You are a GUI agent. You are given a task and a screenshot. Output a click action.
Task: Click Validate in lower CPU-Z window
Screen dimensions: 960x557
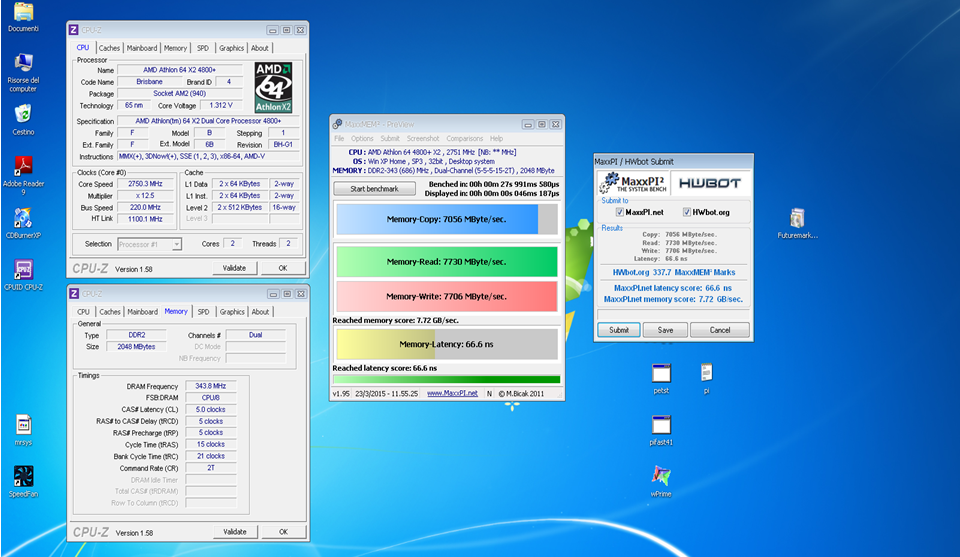pos(235,532)
